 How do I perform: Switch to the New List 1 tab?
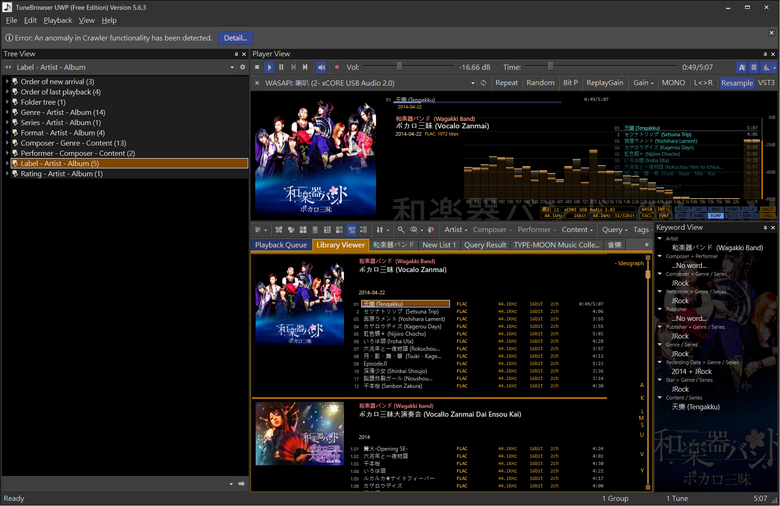(439, 245)
